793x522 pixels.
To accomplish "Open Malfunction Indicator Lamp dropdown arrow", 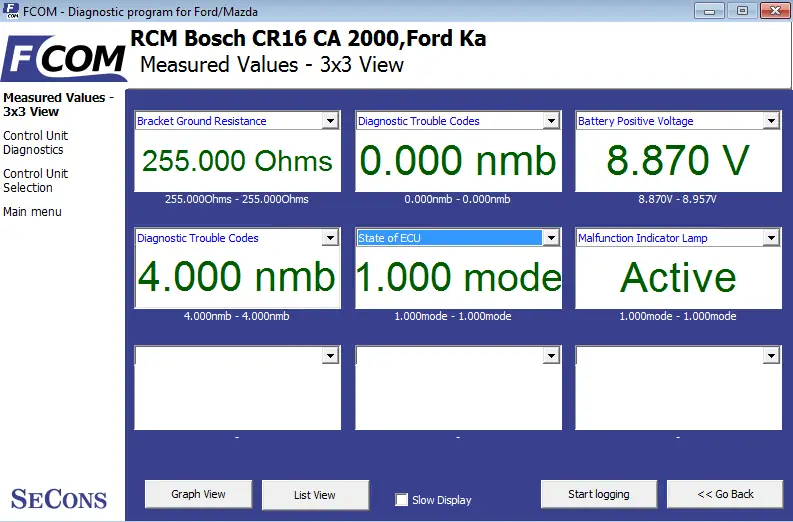I will pos(771,237).
